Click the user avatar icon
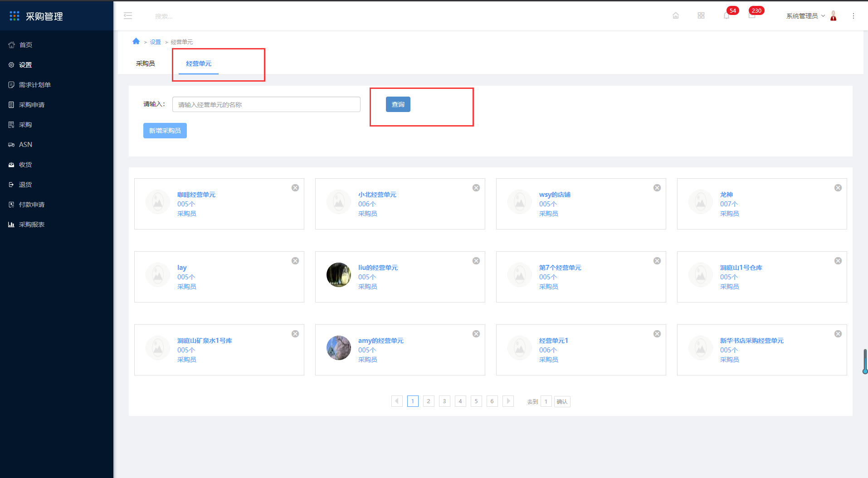The width and height of the screenshot is (868, 478). pos(834,16)
